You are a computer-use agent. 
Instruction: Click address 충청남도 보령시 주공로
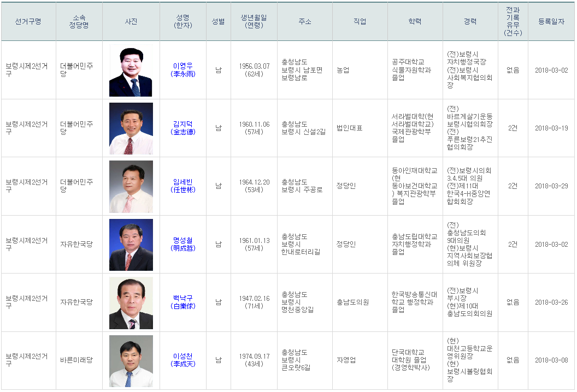302,186
